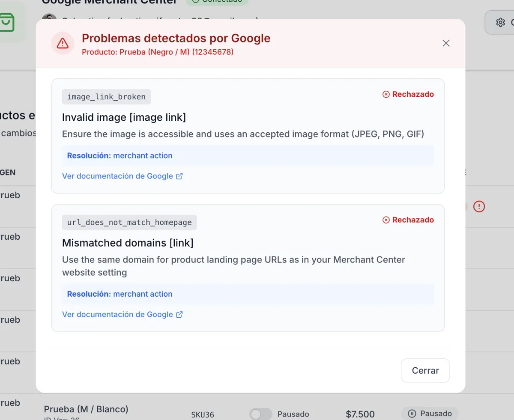Open Google documentation link for mismatched domains
The image size is (514, 420).
[x=117, y=314]
